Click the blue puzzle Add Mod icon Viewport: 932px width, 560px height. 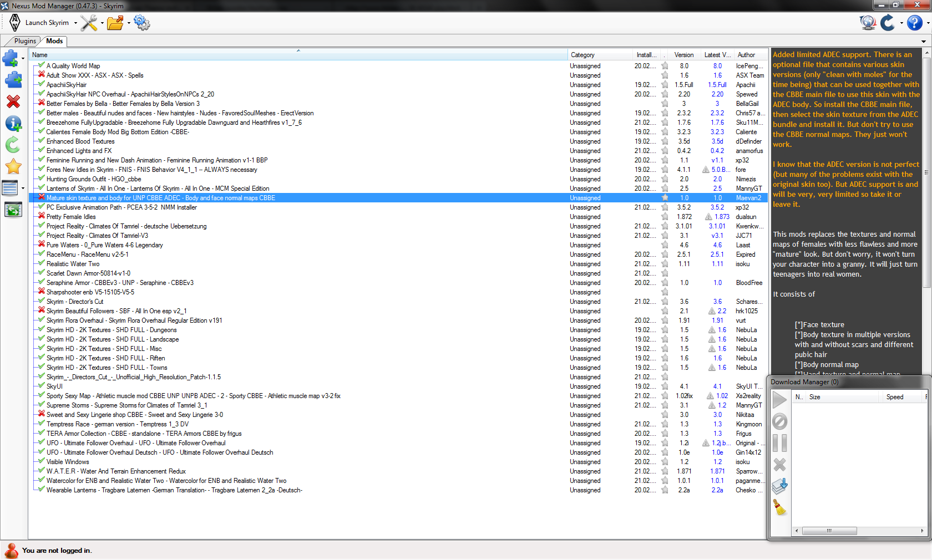click(x=10, y=58)
